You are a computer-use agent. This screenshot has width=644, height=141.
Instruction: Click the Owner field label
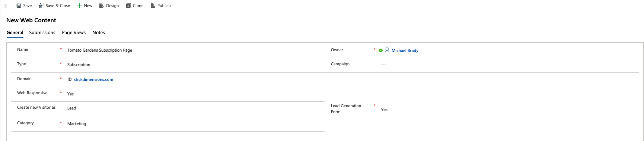pos(337,50)
